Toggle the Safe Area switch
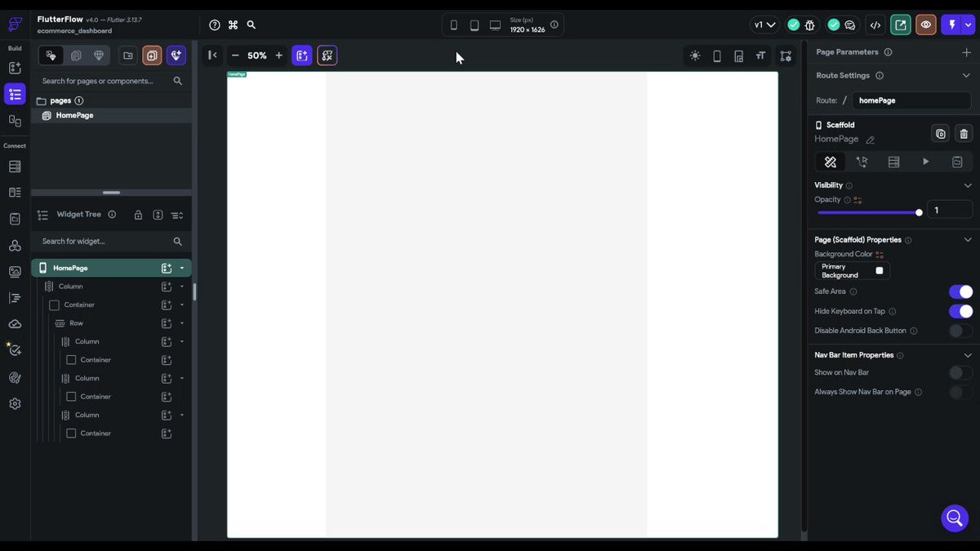This screenshot has width=980, height=551. pyautogui.click(x=960, y=291)
